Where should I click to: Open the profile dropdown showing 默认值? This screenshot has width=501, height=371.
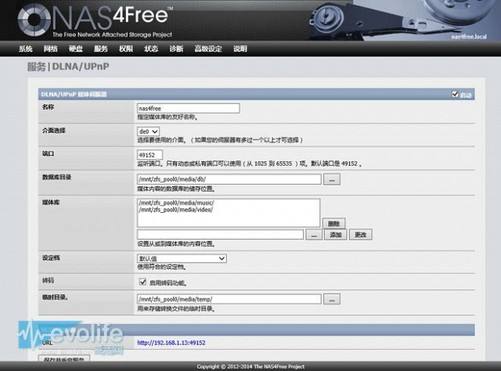182,258
